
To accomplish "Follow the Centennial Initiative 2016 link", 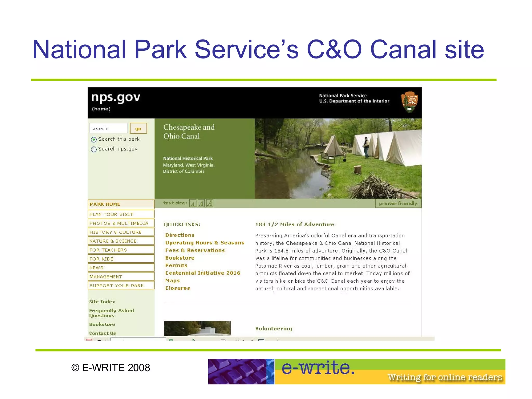I will click(x=203, y=273).
